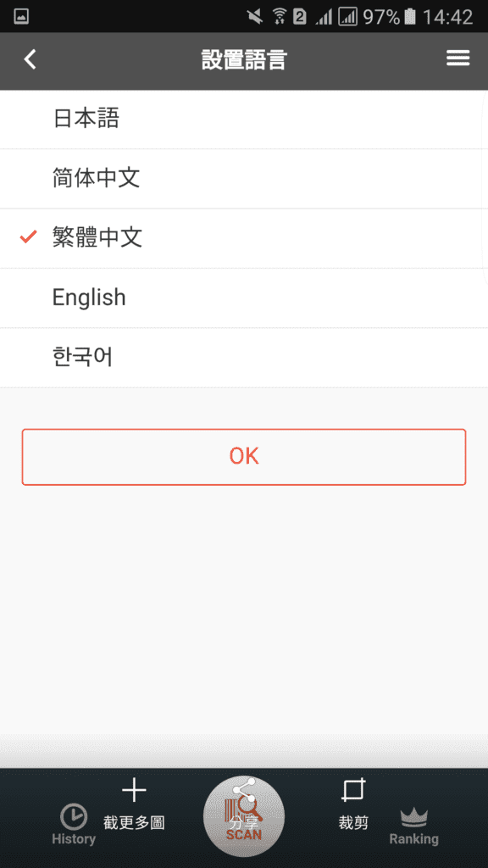Viewport: 488px width, 868px height.
Task: Tap the picture notification icon in status bar
Action: point(21,17)
